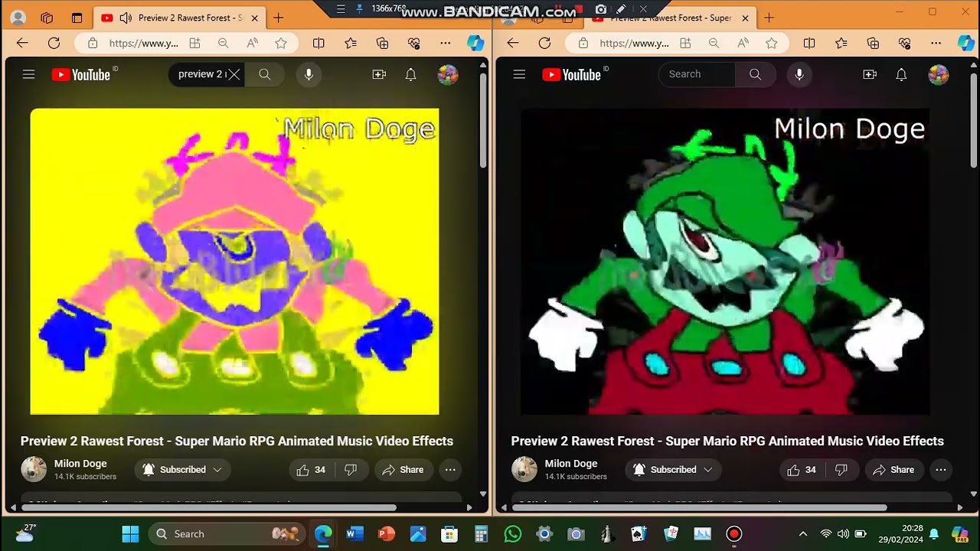980x551 pixels.
Task: Click the dark video player in right window
Action: click(725, 261)
